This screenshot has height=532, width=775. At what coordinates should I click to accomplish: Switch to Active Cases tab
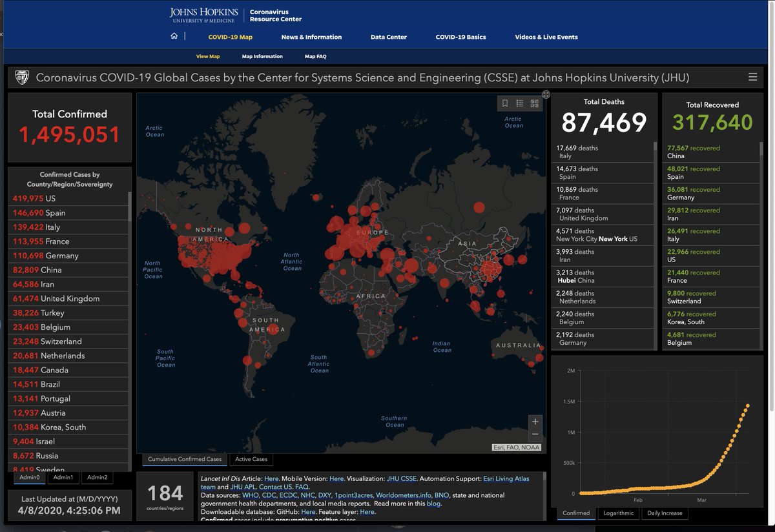(x=251, y=460)
